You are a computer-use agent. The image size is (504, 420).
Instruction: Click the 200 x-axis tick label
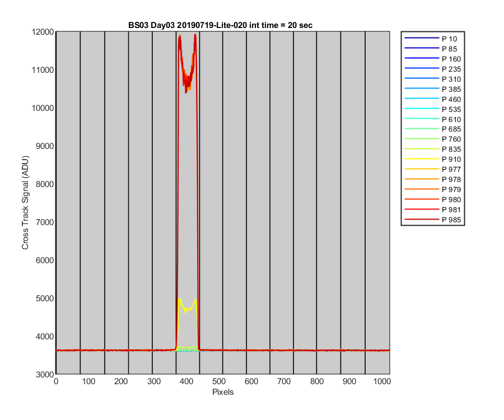[121, 381]
